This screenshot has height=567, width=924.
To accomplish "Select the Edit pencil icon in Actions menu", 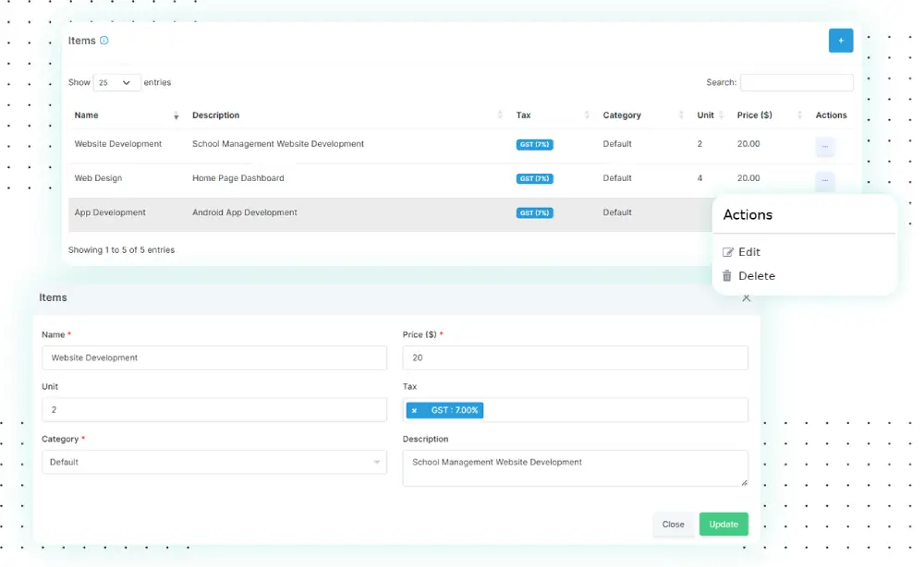I will [728, 251].
